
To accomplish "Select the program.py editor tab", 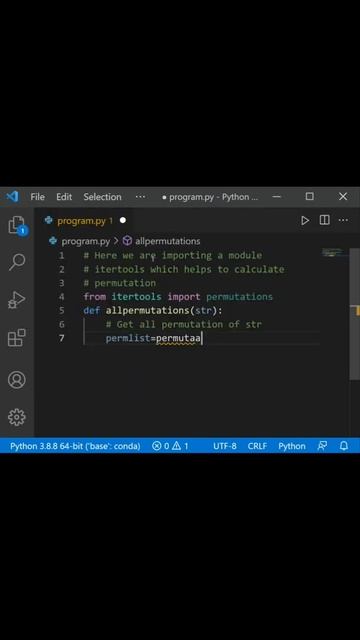I will [85, 221].
